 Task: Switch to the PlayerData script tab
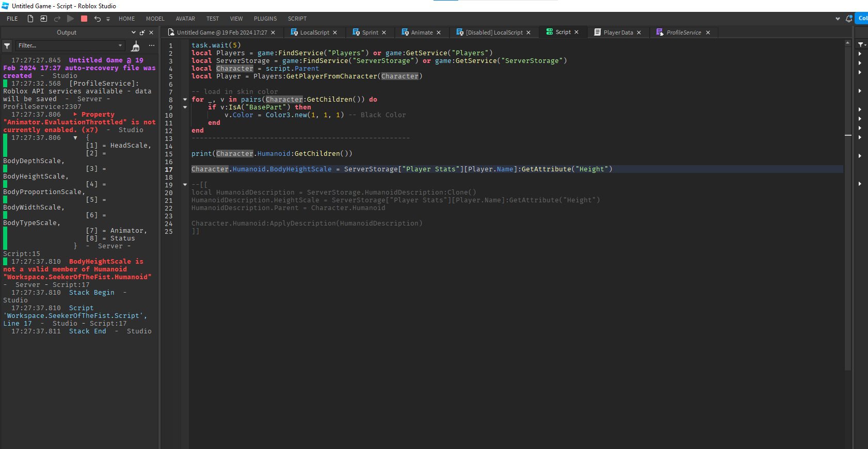click(x=618, y=33)
